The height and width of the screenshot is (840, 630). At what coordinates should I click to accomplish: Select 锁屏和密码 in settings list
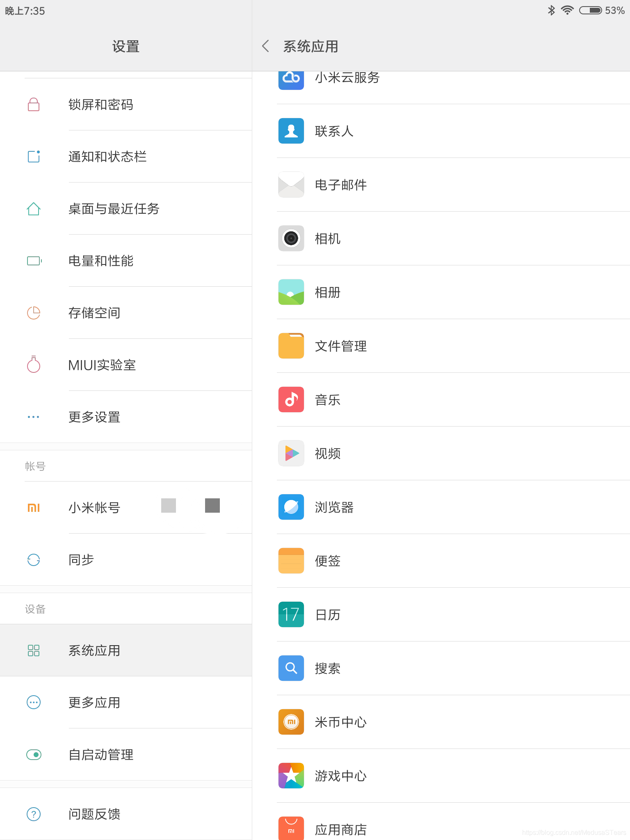point(126,105)
